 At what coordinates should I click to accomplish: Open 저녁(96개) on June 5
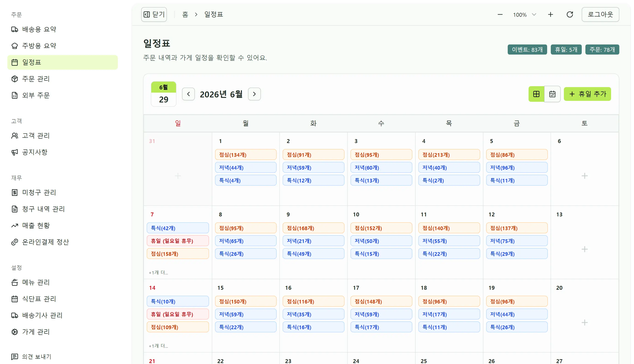tap(517, 168)
